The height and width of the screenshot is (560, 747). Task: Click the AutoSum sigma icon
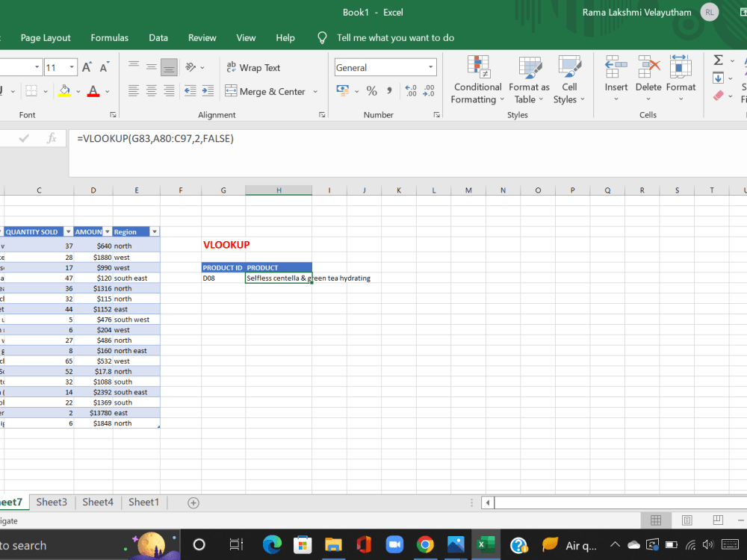click(x=717, y=61)
